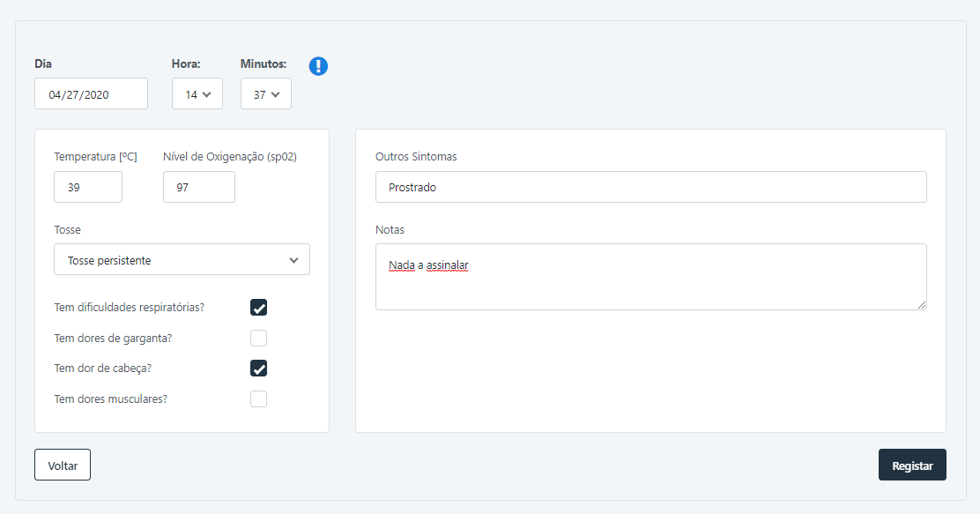Viewport: 980px width, 514px height.
Task: Click the blue exclamation info icon
Action: click(318, 65)
